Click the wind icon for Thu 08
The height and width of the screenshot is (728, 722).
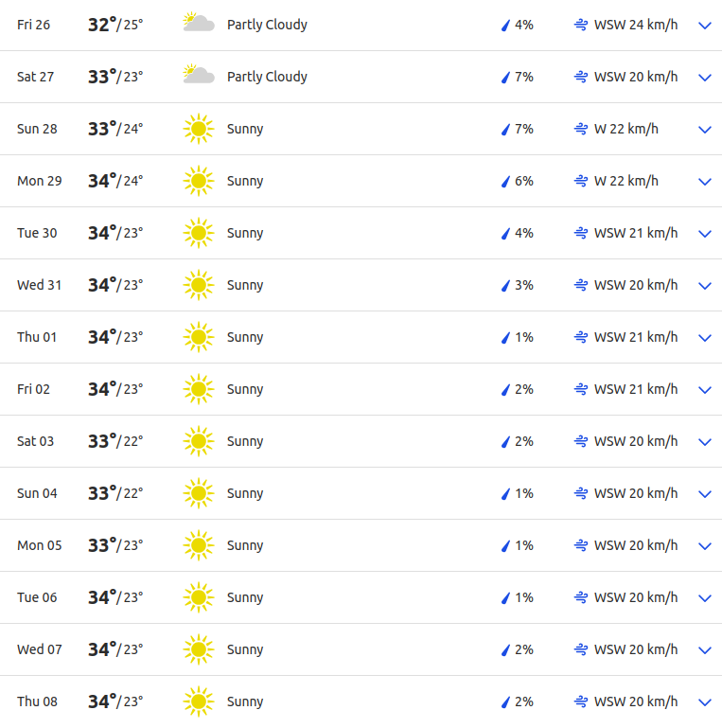[581, 701]
